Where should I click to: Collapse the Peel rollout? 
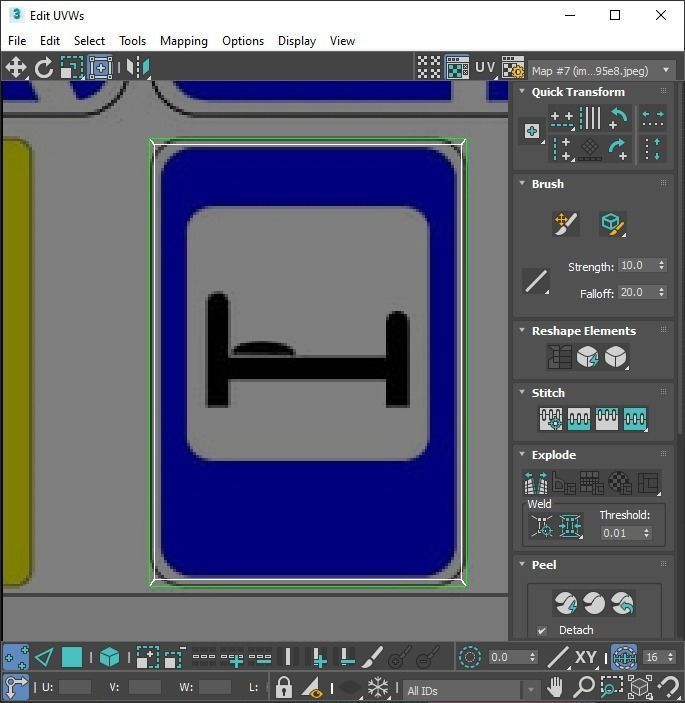pos(522,564)
